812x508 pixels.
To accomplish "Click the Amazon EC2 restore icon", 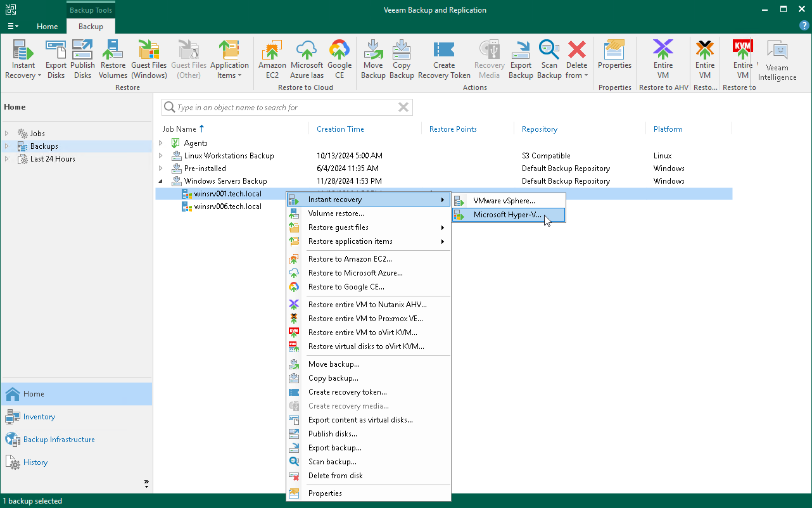I will point(272,58).
